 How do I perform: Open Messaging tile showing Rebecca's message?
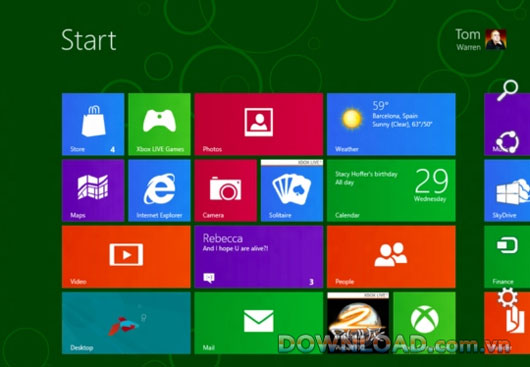pos(259,256)
